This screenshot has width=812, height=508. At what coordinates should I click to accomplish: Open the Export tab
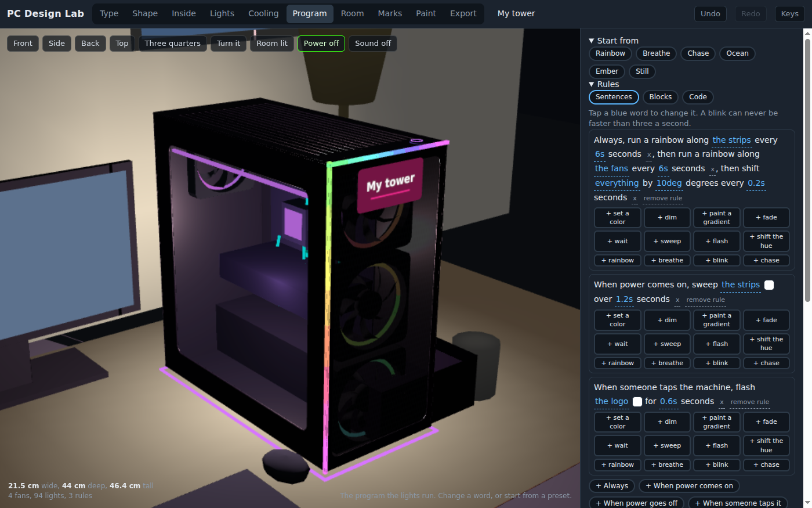click(463, 13)
